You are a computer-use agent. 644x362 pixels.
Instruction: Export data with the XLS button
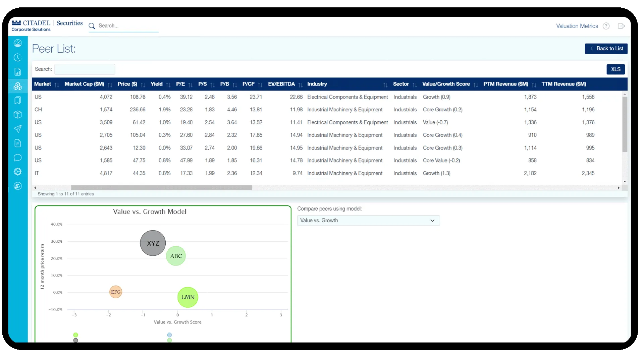coord(616,69)
